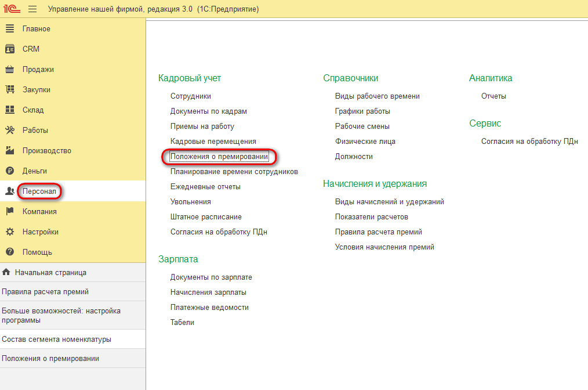The width and height of the screenshot is (588, 390).
Task: Click the Закупки cart icon
Action: 10,89
